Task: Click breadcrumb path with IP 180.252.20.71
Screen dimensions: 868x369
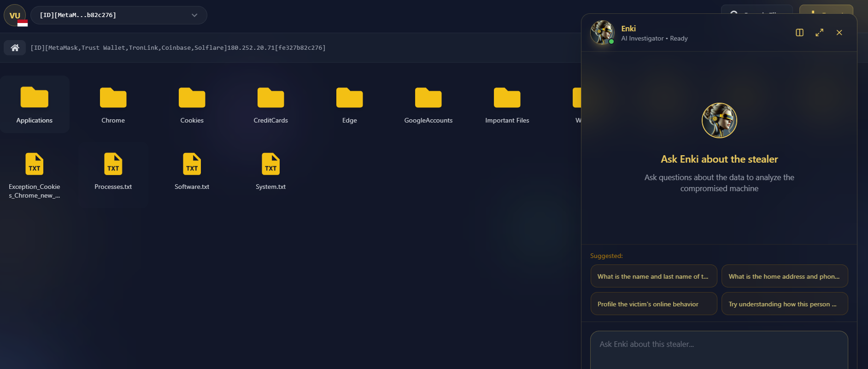Action: pos(178,47)
